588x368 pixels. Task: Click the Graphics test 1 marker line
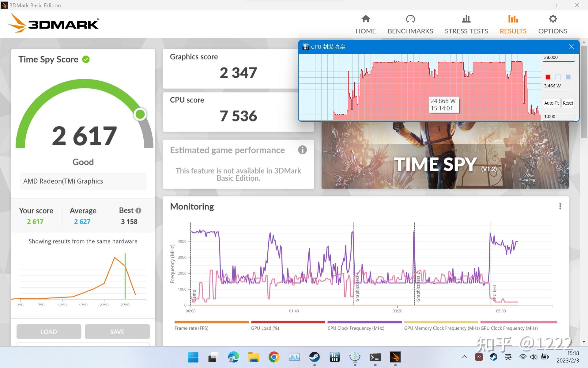[354, 264]
